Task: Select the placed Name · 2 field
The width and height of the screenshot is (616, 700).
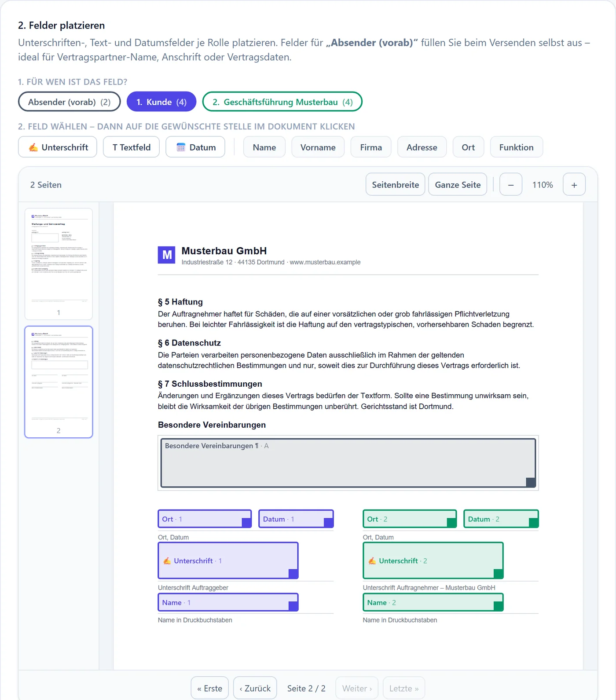Action: pos(433,602)
